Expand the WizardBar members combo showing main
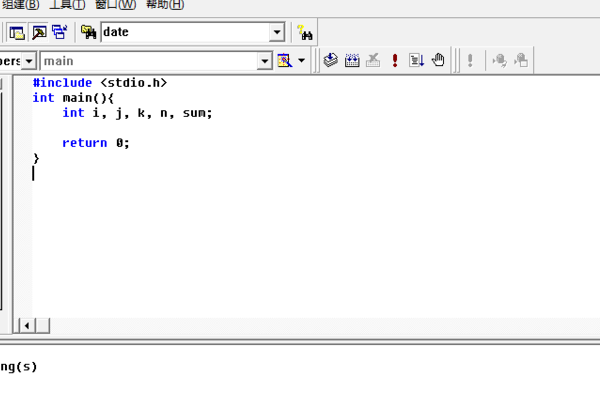The height and width of the screenshot is (400, 600). pyautogui.click(x=264, y=61)
